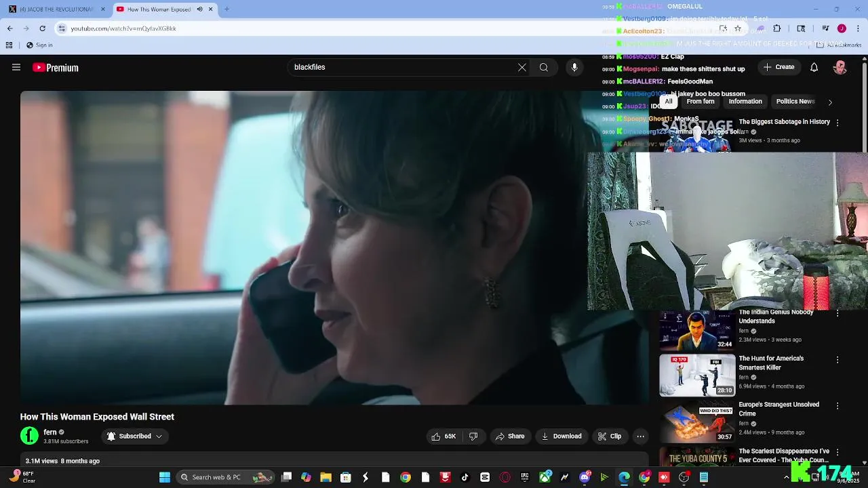Screen dimensions: 868x488
Task: Open browser extensions puzzle icon
Action: (777, 28)
